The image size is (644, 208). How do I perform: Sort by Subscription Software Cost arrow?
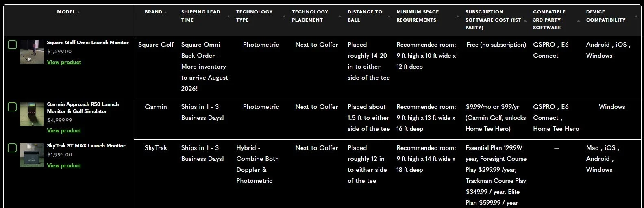(525, 20)
